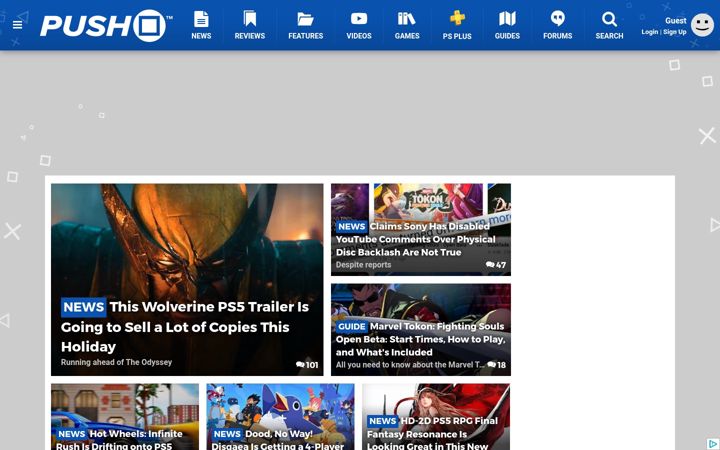Click the 'Running ahead of The Odyssey' subtitle
The height and width of the screenshot is (450, 720).
[x=116, y=362]
